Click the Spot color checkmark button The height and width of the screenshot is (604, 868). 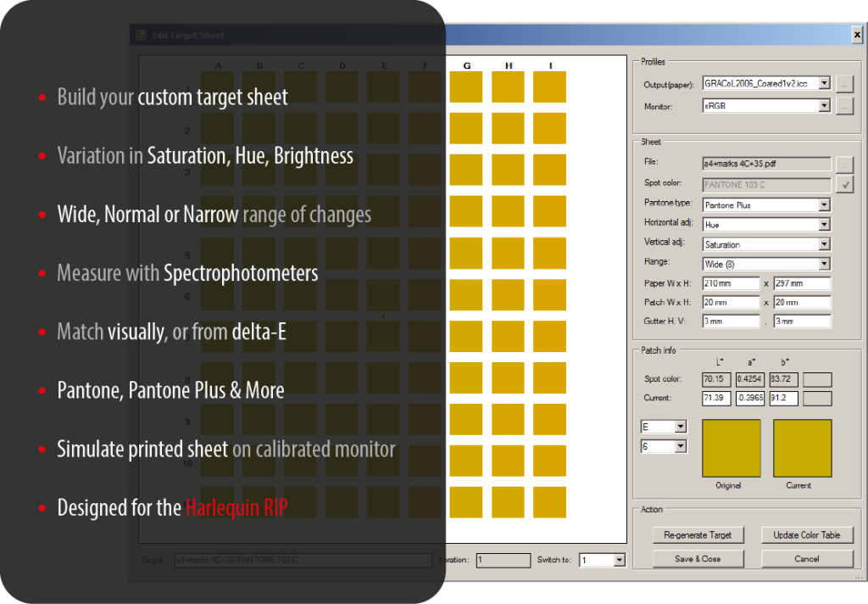coord(844,185)
